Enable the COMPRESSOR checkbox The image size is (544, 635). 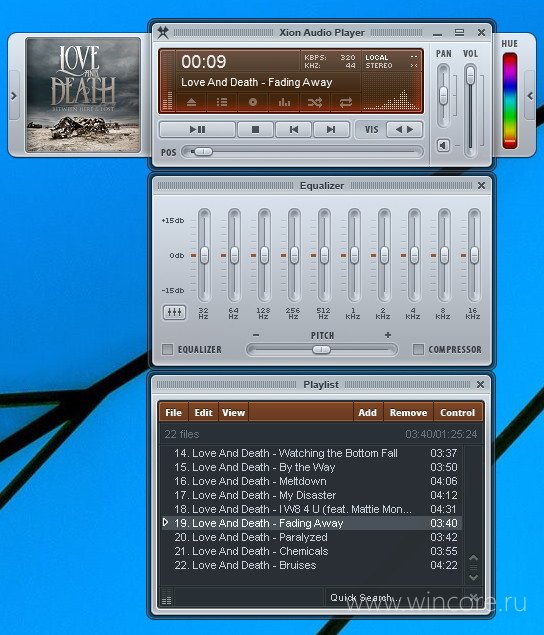coord(418,349)
